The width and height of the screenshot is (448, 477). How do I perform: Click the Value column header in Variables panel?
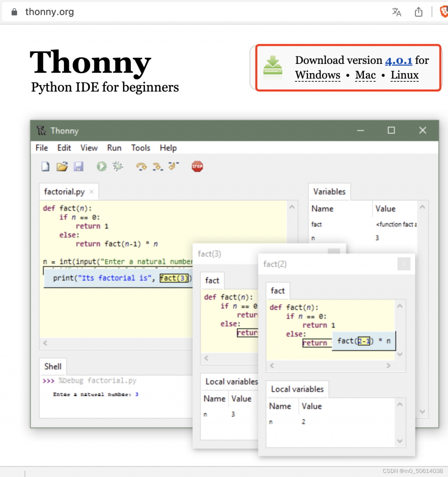pyautogui.click(x=385, y=209)
